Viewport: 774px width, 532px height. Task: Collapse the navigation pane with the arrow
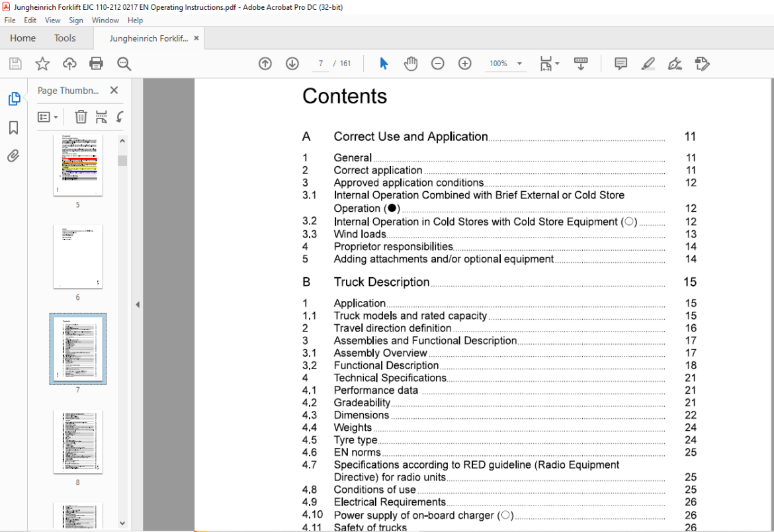pyautogui.click(x=138, y=305)
